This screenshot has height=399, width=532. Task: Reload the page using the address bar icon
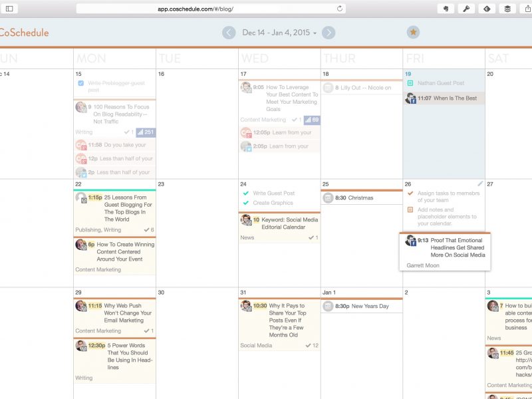(340, 9)
